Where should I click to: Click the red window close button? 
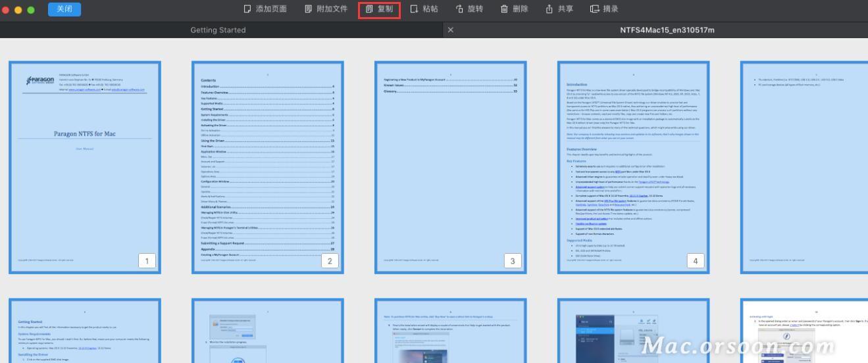click(x=7, y=10)
